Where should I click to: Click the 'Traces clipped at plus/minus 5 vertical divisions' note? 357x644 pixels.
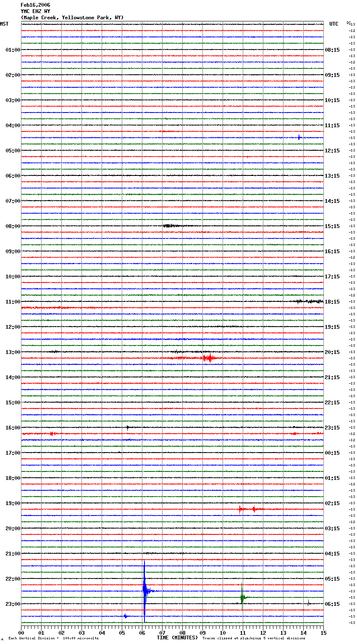coord(254,639)
